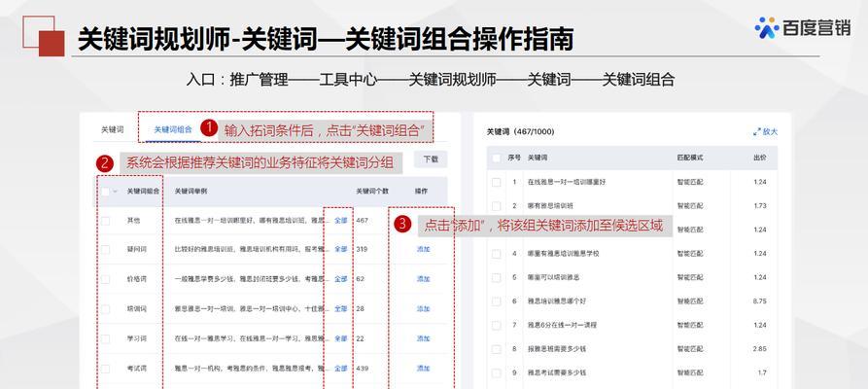Click the 下载 download button
The width and height of the screenshot is (868, 389).
(x=431, y=159)
